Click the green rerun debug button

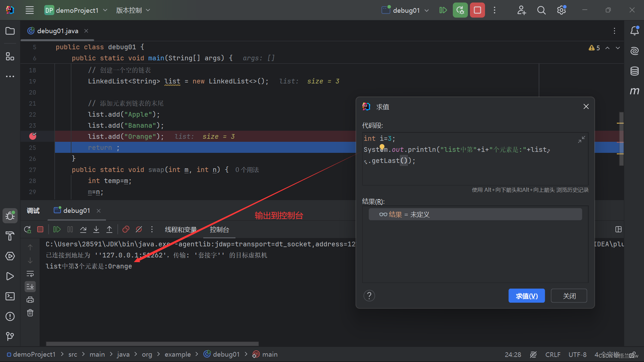point(460,10)
